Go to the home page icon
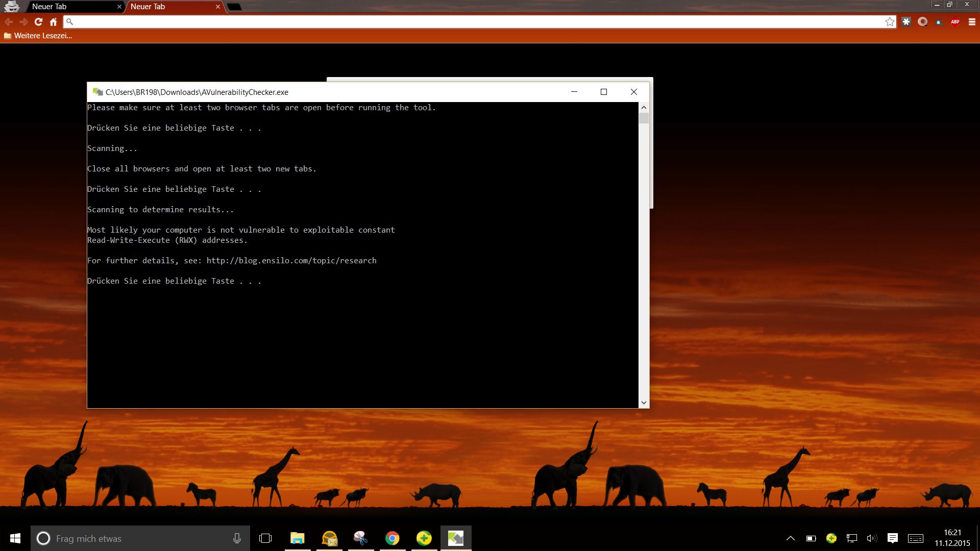The width and height of the screenshot is (980, 551). 53,22
